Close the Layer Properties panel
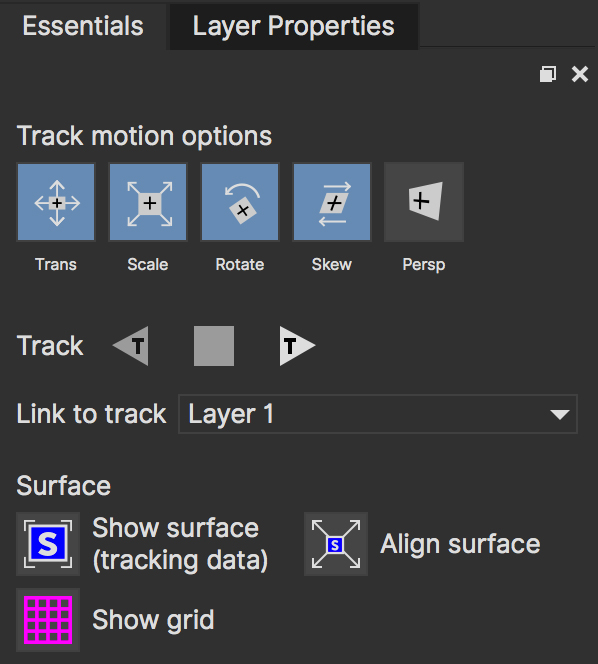Viewport: 598px width, 664px height. 580,74
